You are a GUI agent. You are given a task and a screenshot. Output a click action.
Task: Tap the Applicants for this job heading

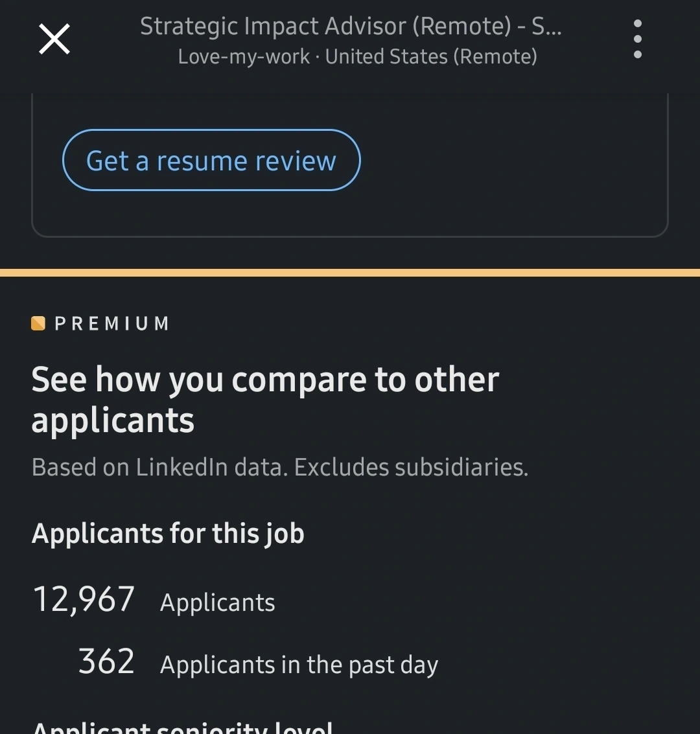click(x=168, y=534)
